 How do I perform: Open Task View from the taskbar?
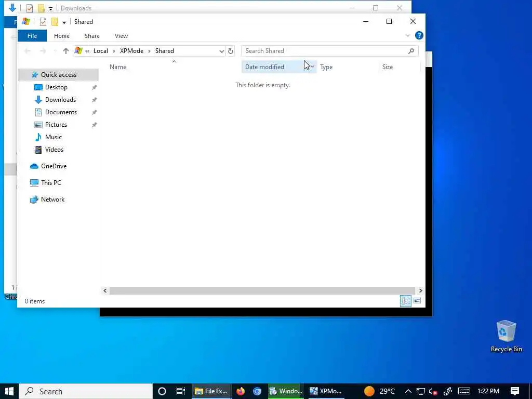180,391
